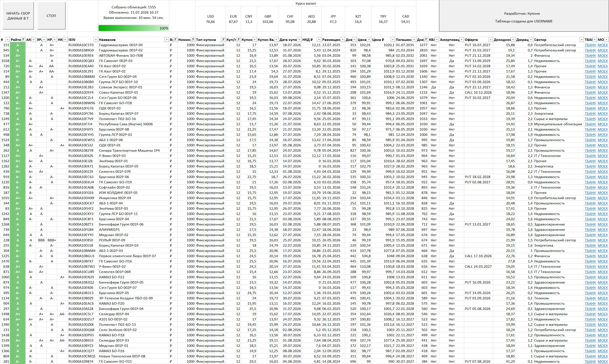Open the НКД ₽ column filter dropdown
This screenshot has height=364, width=609.
click(319, 40)
